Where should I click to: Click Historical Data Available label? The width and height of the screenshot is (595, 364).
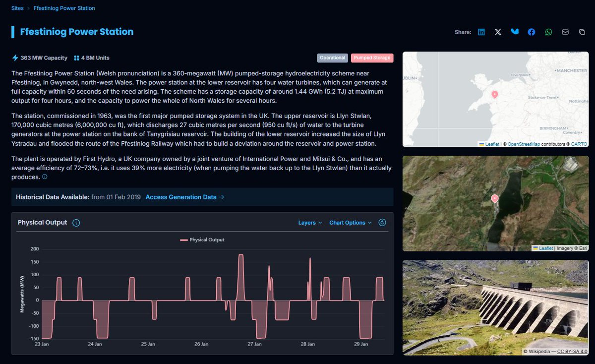[x=53, y=197]
